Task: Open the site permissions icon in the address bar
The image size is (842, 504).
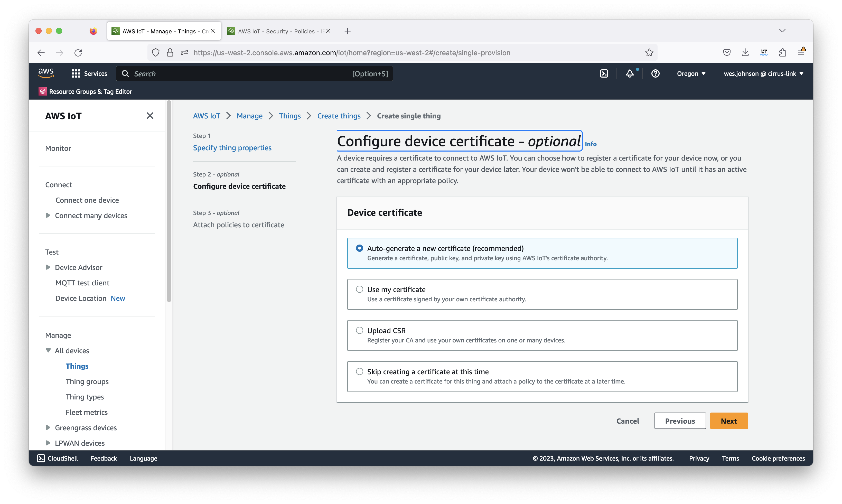Action: point(184,53)
